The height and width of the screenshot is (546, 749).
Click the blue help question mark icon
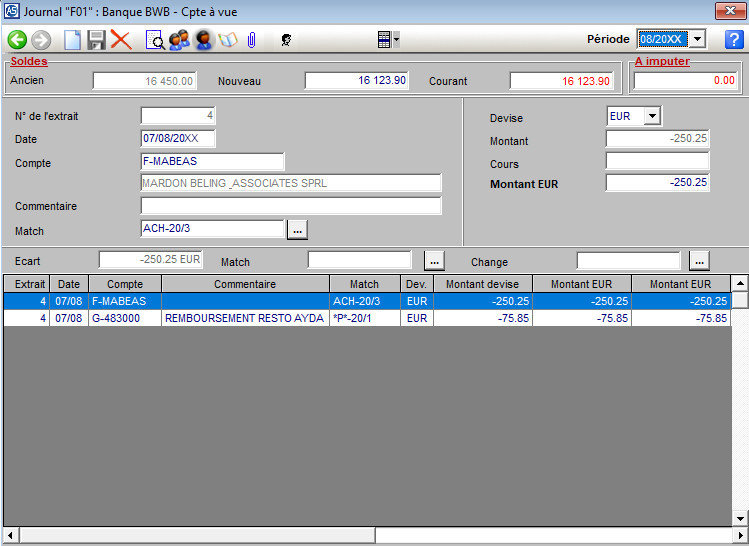[x=733, y=40]
